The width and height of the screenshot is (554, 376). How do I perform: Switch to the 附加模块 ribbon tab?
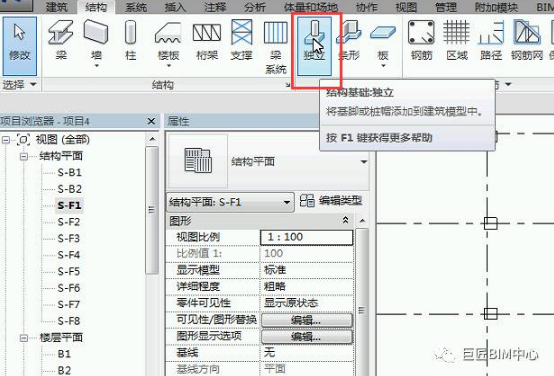(x=496, y=7)
